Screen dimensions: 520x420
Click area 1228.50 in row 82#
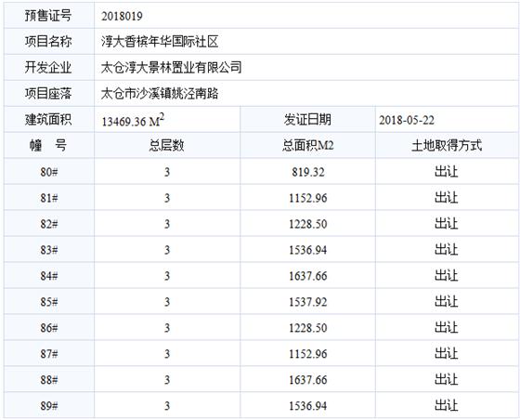308,224
